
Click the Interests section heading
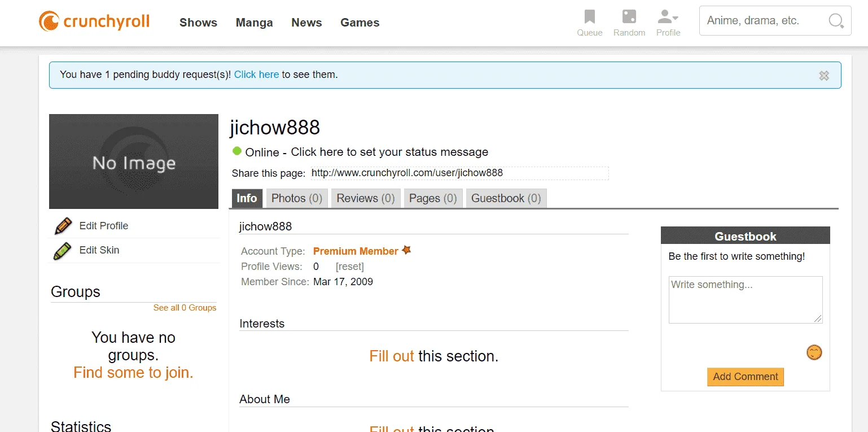[x=262, y=324]
